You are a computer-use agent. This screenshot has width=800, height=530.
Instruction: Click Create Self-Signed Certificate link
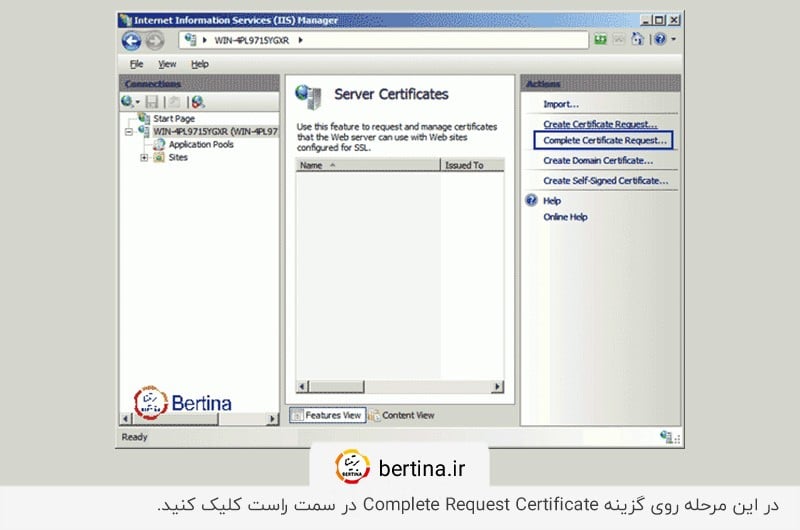605,181
